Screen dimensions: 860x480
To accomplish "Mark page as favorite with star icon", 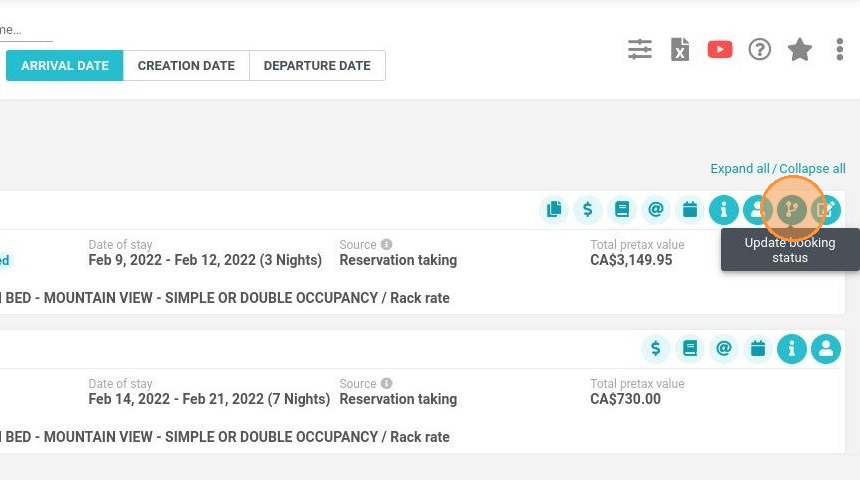I will pos(800,49).
